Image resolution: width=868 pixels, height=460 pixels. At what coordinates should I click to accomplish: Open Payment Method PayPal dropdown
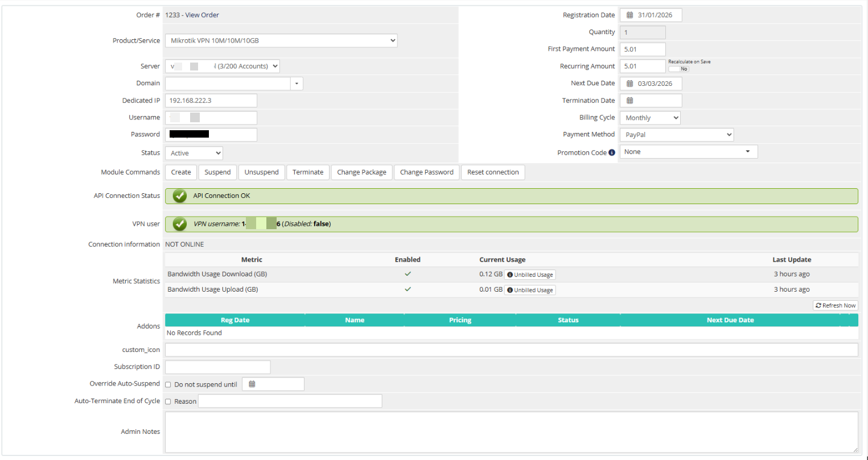coord(676,135)
